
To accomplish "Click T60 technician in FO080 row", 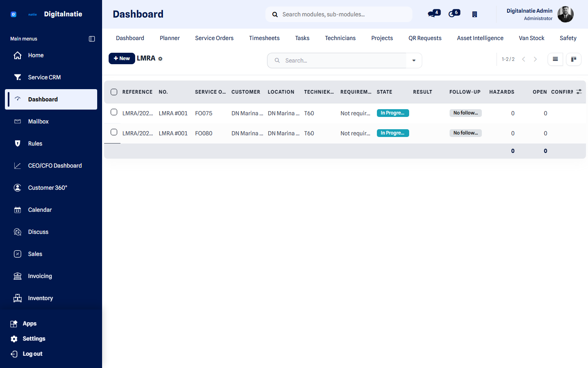I will coord(309,133).
